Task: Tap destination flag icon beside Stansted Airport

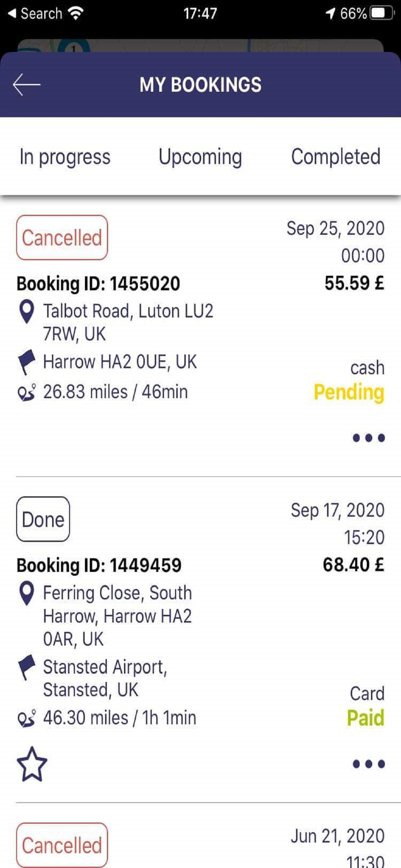Action: (26, 667)
